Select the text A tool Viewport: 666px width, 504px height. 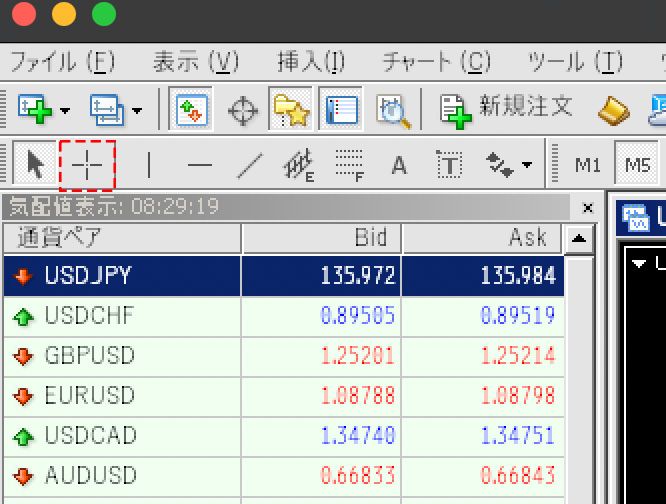399,165
